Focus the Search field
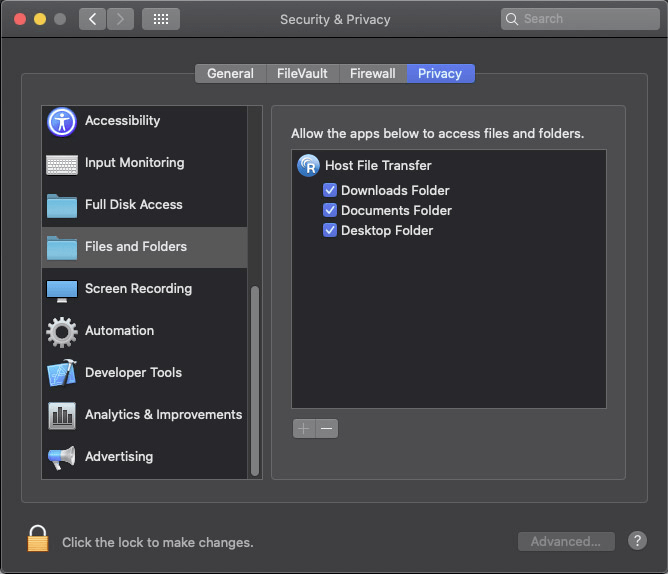669x575 pixels. coord(580,19)
